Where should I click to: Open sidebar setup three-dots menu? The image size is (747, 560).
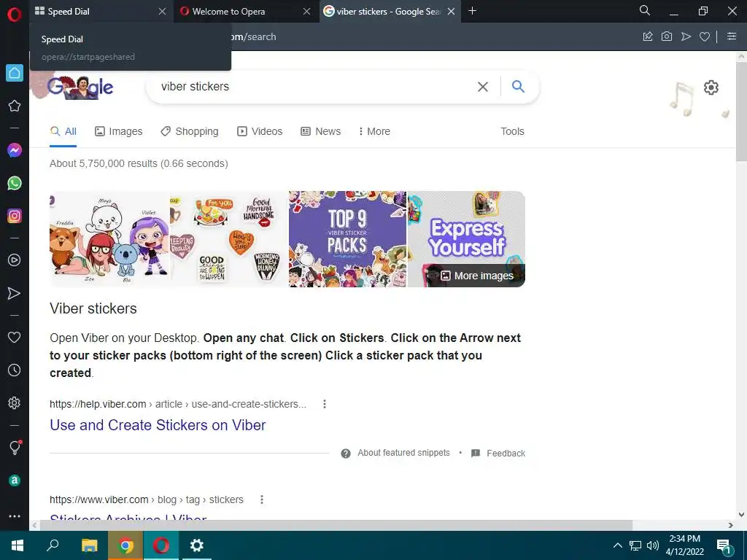click(x=15, y=516)
